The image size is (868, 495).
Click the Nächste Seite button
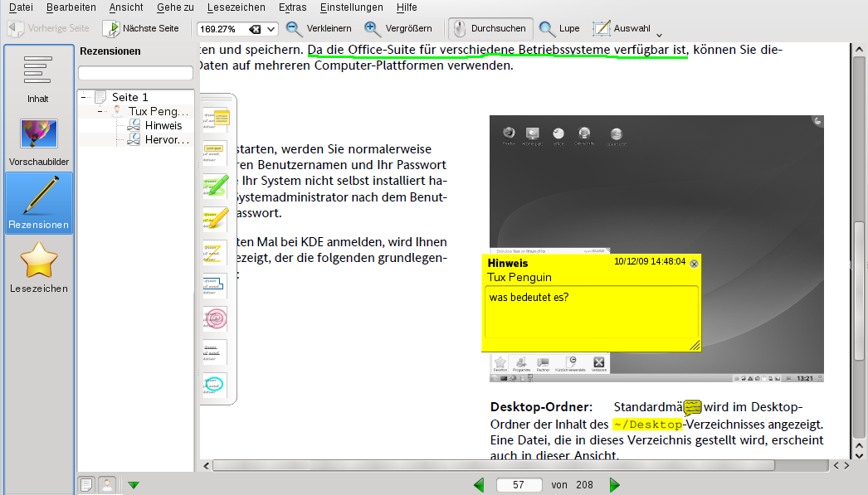tap(140, 28)
